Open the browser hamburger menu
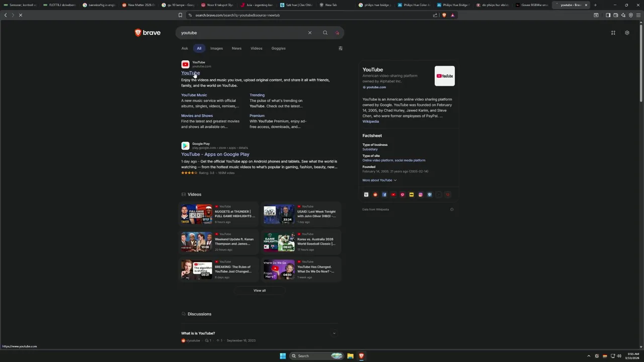 coord(638,15)
